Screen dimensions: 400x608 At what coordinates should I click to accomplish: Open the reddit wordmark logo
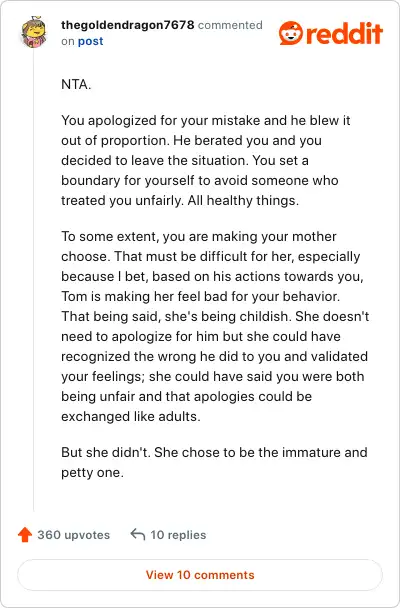click(344, 33)
